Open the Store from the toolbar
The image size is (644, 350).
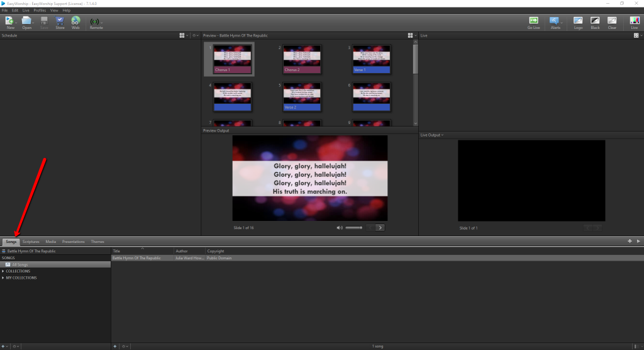60,22
